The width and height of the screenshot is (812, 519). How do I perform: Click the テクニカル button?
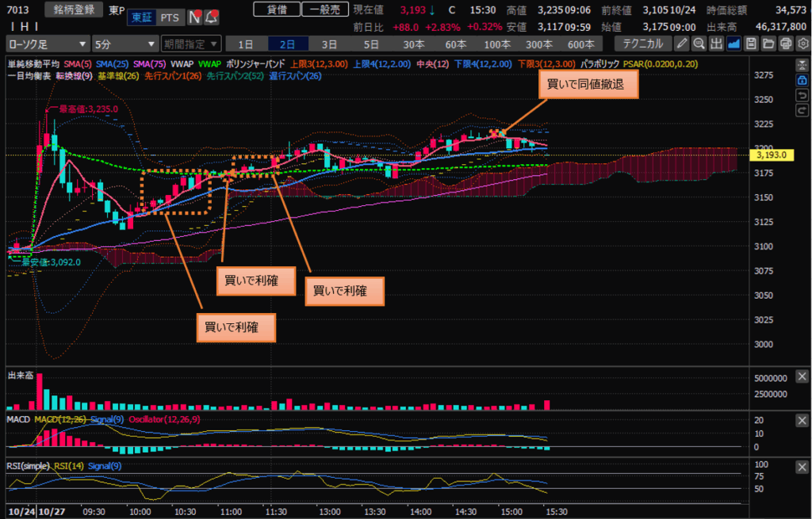[643, 44]
